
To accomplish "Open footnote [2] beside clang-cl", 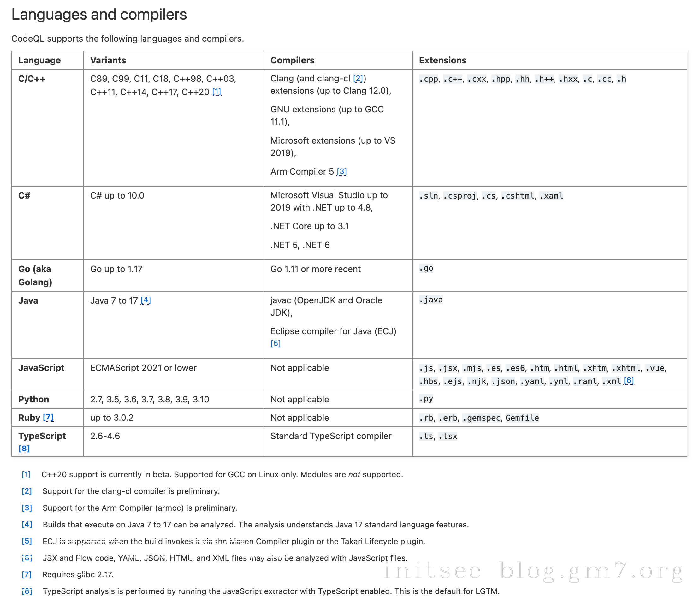I will click(x=358, y=79).
